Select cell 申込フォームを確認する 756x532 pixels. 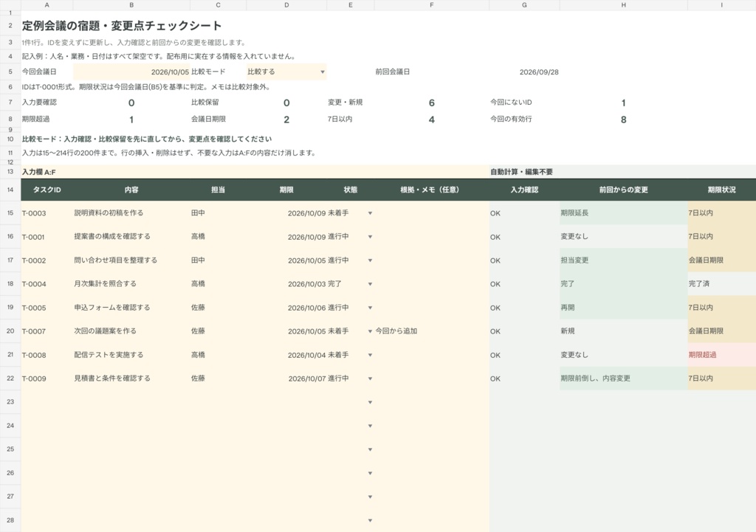tap(131, 308)
